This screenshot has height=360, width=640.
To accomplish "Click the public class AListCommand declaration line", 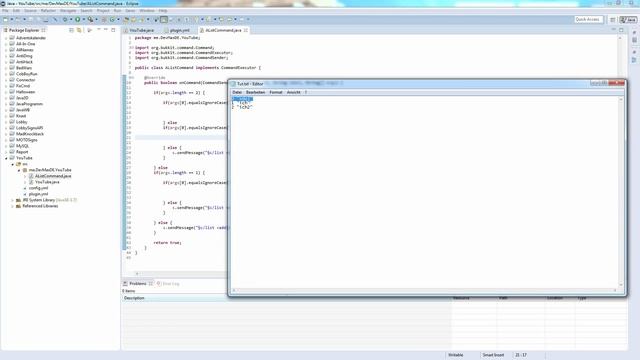I will pyautogui.click(x=198, y=68).
